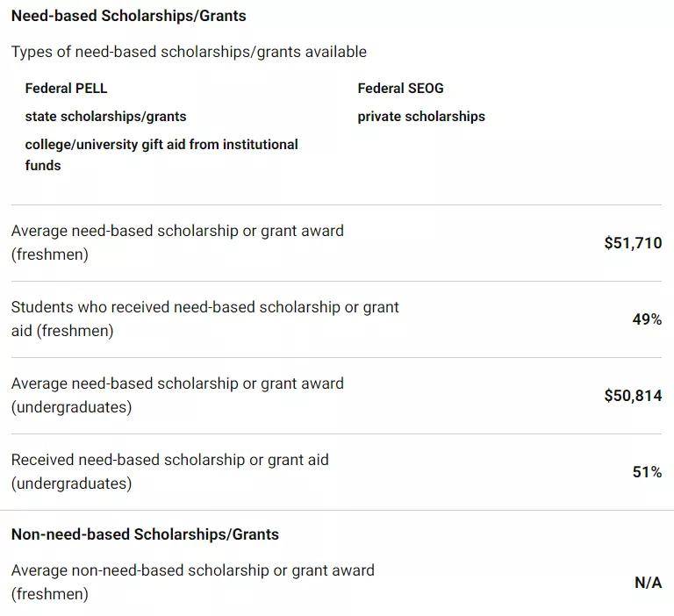
Task: Click the Non-need-based Scholarships/Grants heading
Action: click(x=145, y=534)
